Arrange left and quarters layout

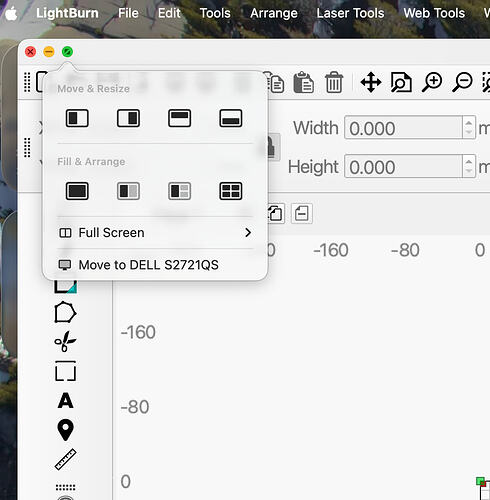pyautogui.click(x=179, y=191)
